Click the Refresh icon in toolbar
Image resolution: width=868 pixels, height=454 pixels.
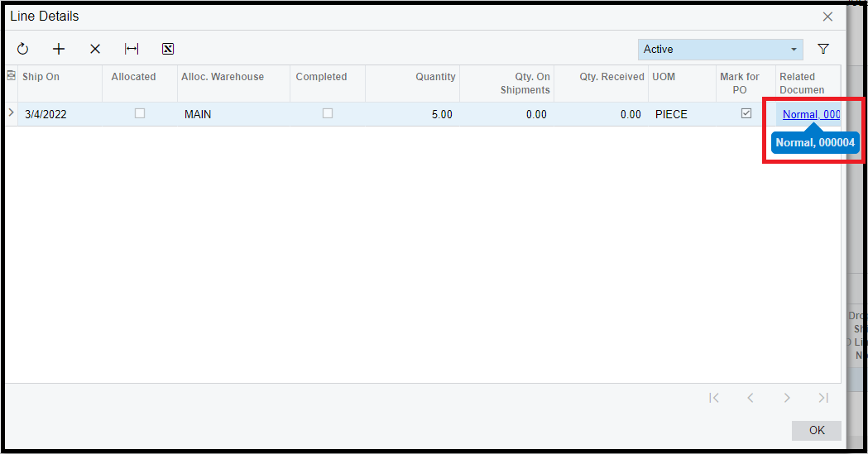[x=22, y=50]
